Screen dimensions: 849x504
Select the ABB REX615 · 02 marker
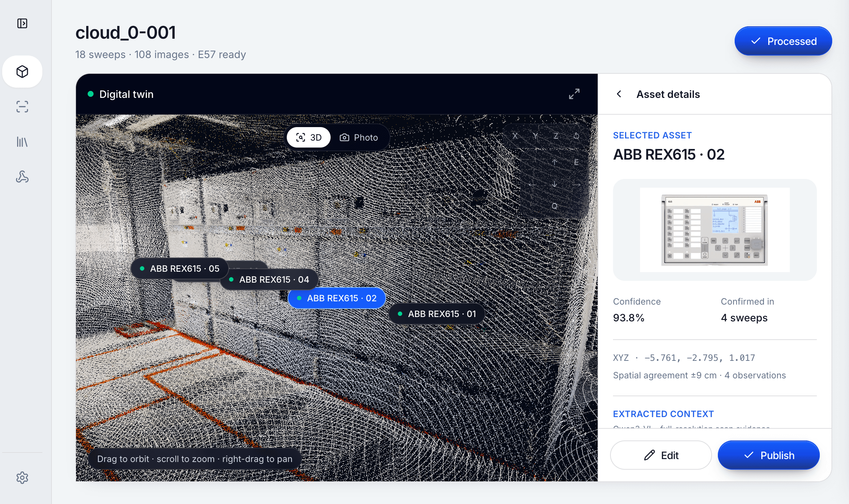coord(337,298)
